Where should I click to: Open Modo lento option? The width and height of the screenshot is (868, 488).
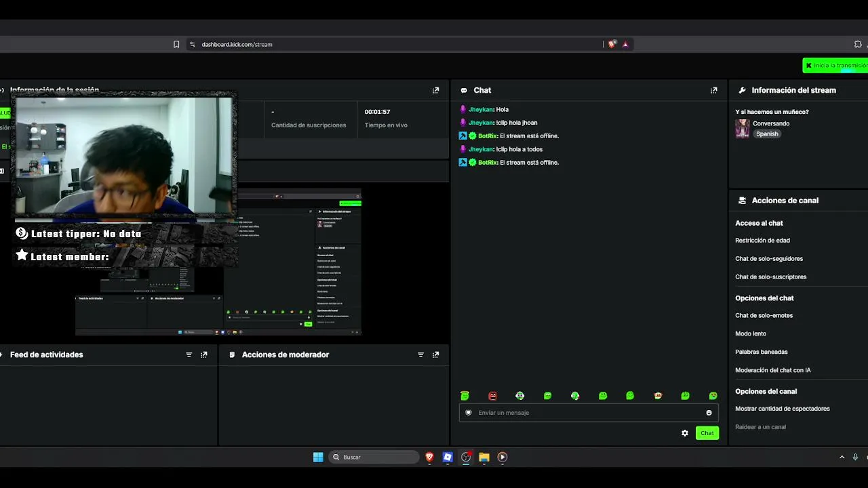coord(751,334)
